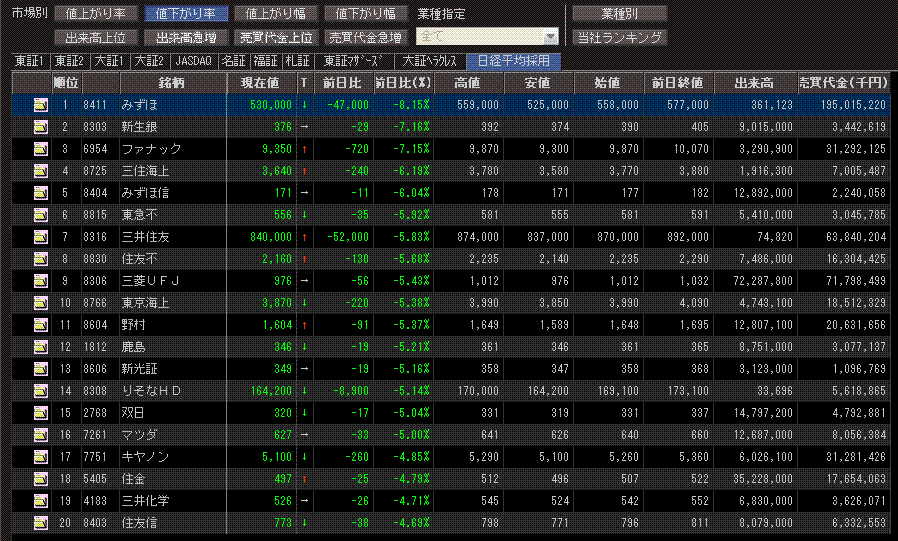Click the 業種別 button
Screen dimensions: 898x541
tap(619, 14)
